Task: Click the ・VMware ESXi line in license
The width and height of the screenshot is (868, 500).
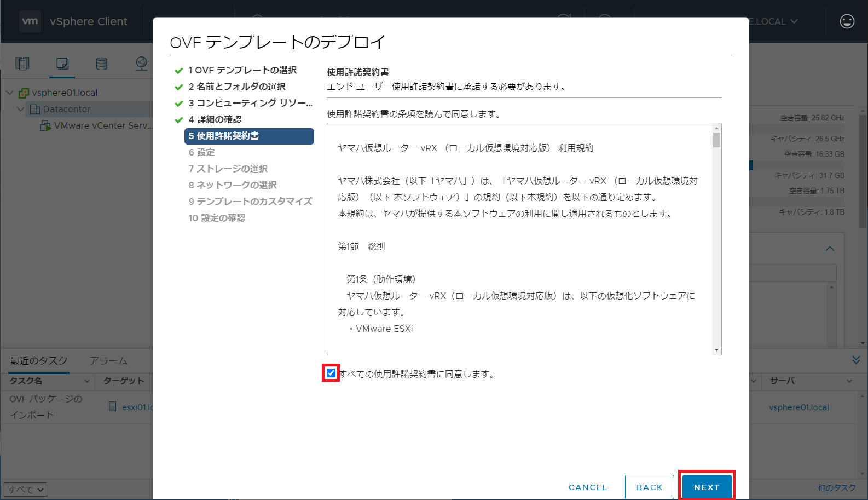Action: (x=380, y=329)
